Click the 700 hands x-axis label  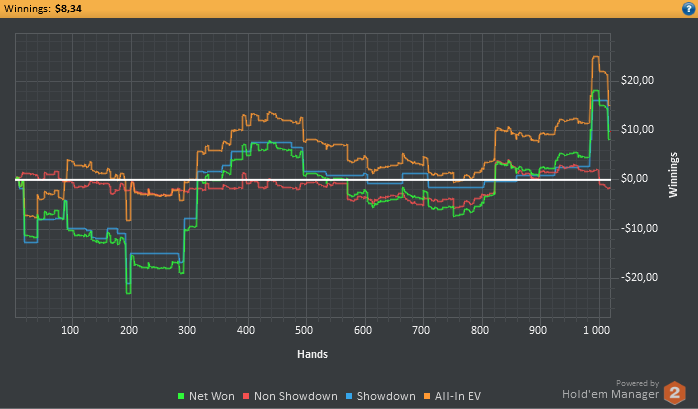[421, 330]
